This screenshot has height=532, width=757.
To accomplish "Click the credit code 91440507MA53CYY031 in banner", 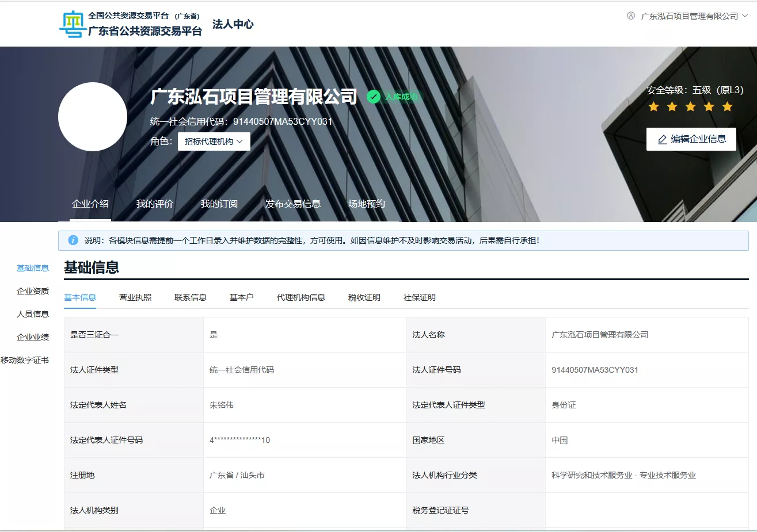I will coord(283,121).
